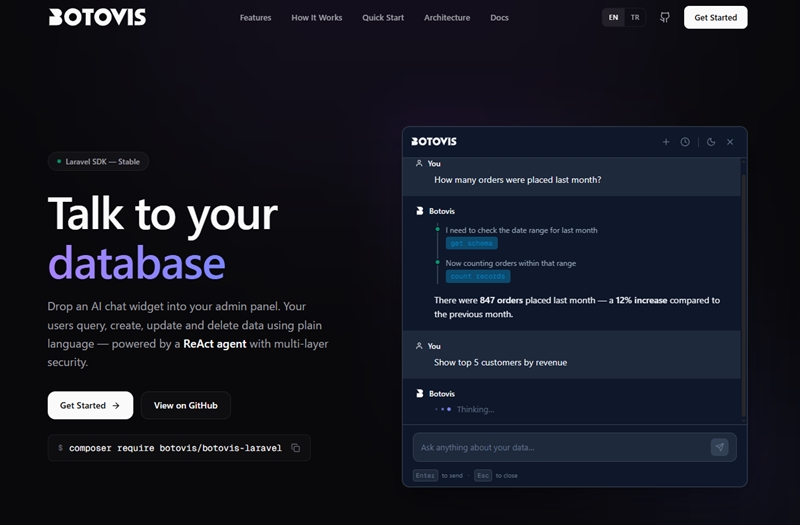The width and height of the screenshot is (800, 525).
Task: Start a new chat with the plus icon
Action: [666, 142]
